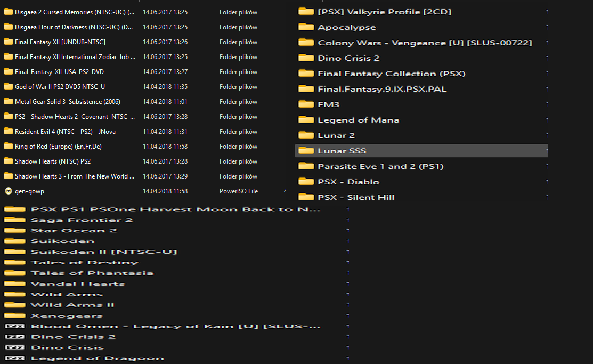The image size is (593, 364).
Task: Select the Legend of Mana folder icon
Action: [x=306, y=120]
